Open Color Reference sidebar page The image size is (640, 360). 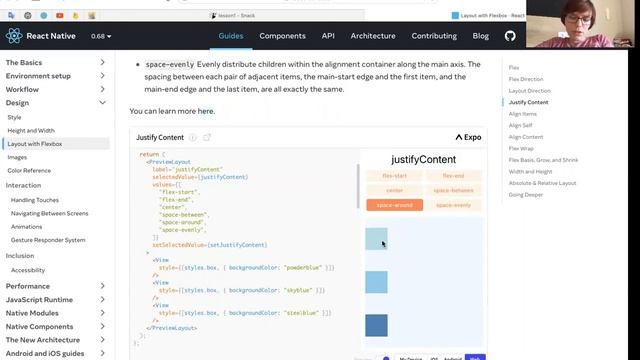click(x=29, y=171)
